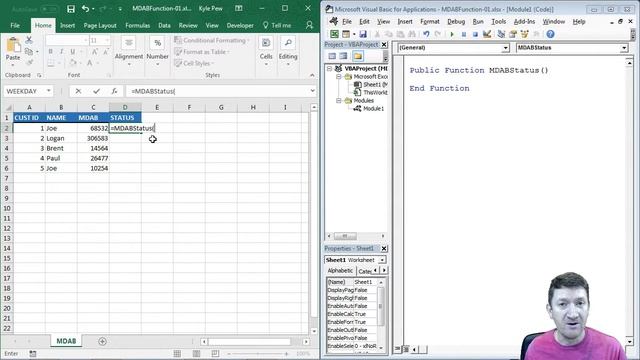Viewport: 640px width, 360px height.
Task: Open the Excel File tab
Action: (15, 25)
